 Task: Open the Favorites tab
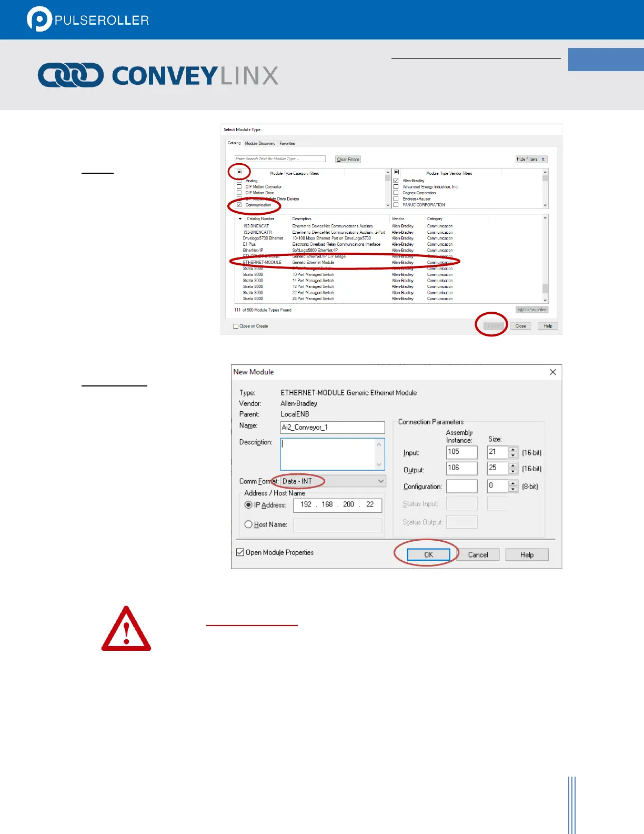(x=287, y=143)
